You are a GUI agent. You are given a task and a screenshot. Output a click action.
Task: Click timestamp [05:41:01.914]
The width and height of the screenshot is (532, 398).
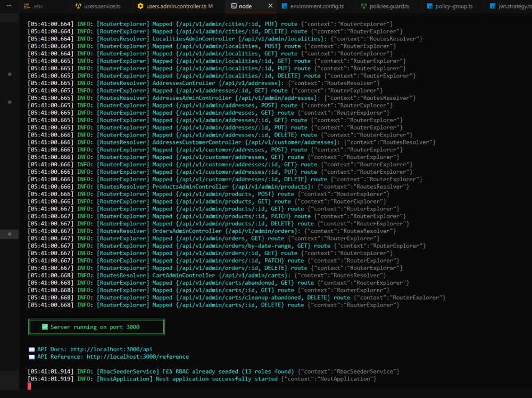coord(51,371)
